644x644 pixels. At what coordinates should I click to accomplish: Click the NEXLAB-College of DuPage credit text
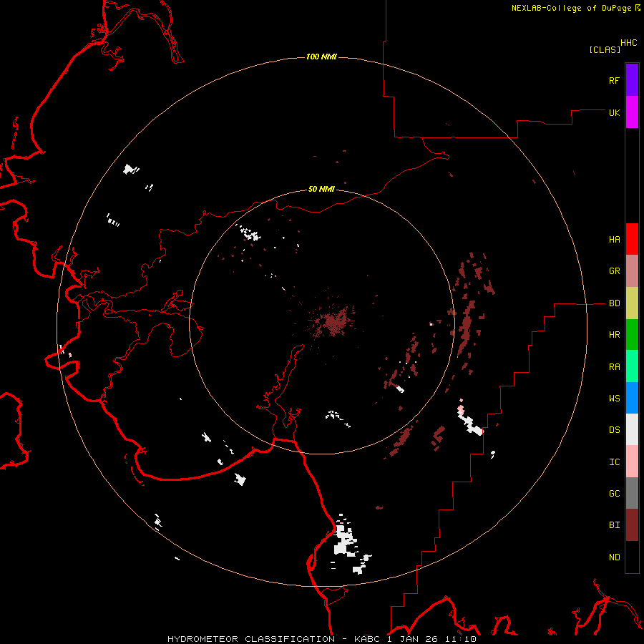coord(571,8)
